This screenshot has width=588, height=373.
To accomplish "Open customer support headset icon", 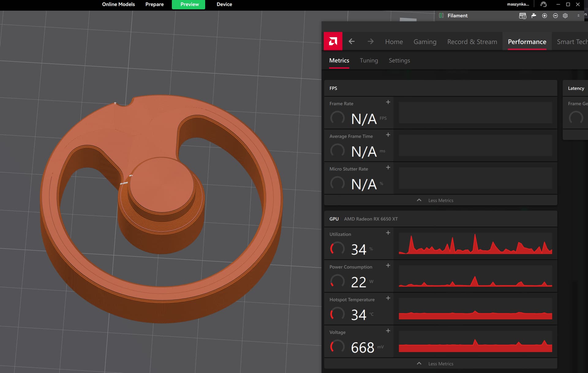I will (x=543, y=4).
